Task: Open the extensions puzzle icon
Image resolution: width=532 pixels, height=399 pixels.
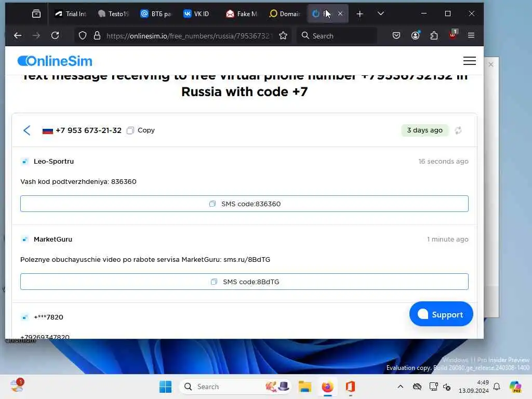Action: pos(434,35)
